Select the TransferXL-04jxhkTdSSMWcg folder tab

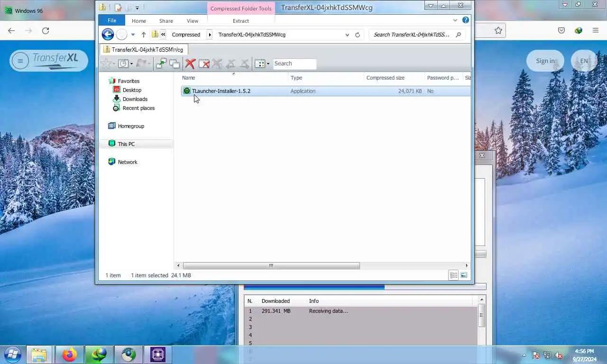[144, 49]
